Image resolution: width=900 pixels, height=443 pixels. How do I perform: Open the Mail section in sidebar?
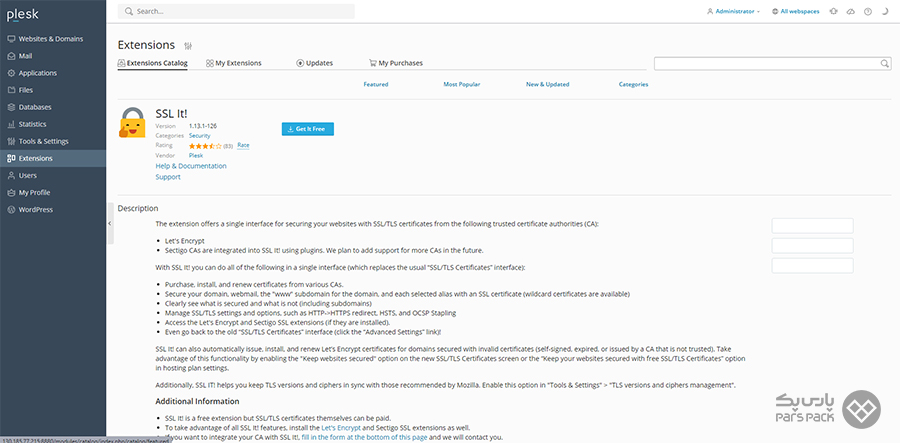(x=53, y=56)
